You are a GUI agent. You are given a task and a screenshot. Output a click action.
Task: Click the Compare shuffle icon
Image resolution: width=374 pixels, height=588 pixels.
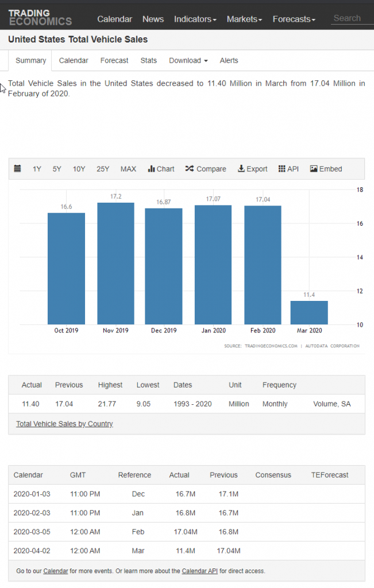[190, 169]
